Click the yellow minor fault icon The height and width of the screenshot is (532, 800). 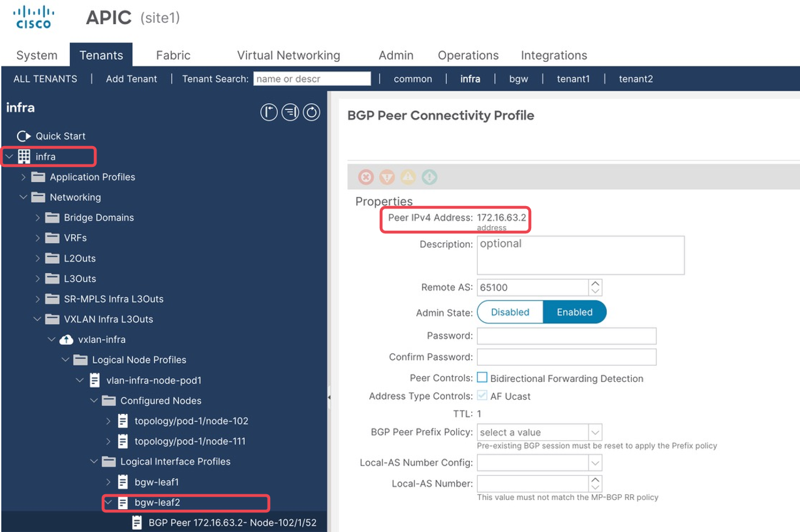408,177
